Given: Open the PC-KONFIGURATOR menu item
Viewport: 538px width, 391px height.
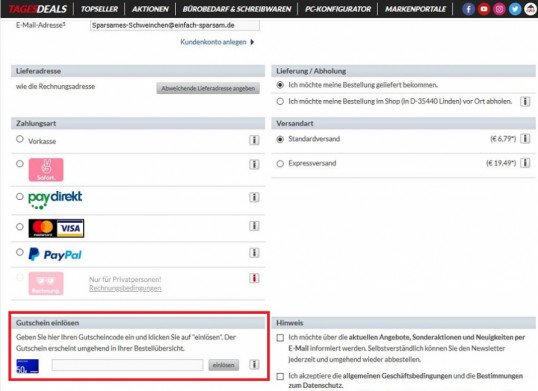Looking at the screenshot, I should 338,9.
